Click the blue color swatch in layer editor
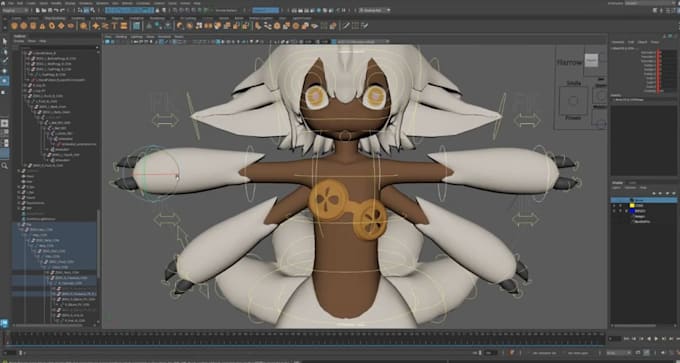Screen dimensions: 680x363 pos(632,211)
